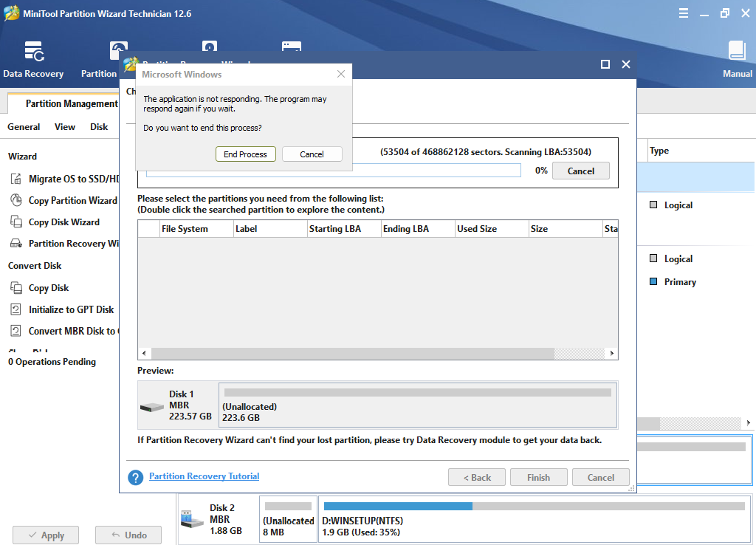Viewport: 756px width, 545px height.
Task: Start the Copy Partition Wizard
Action: [63, 200]
